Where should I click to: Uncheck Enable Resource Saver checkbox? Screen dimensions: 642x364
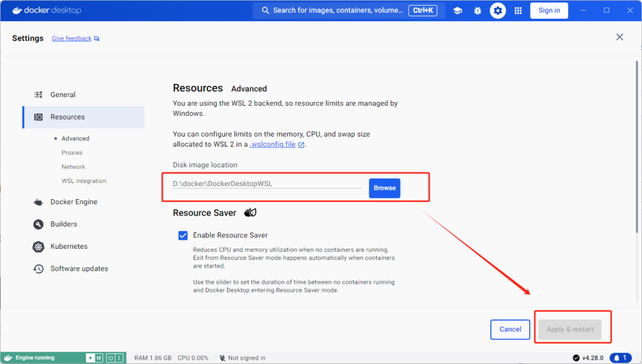click(x=183, y=236)
